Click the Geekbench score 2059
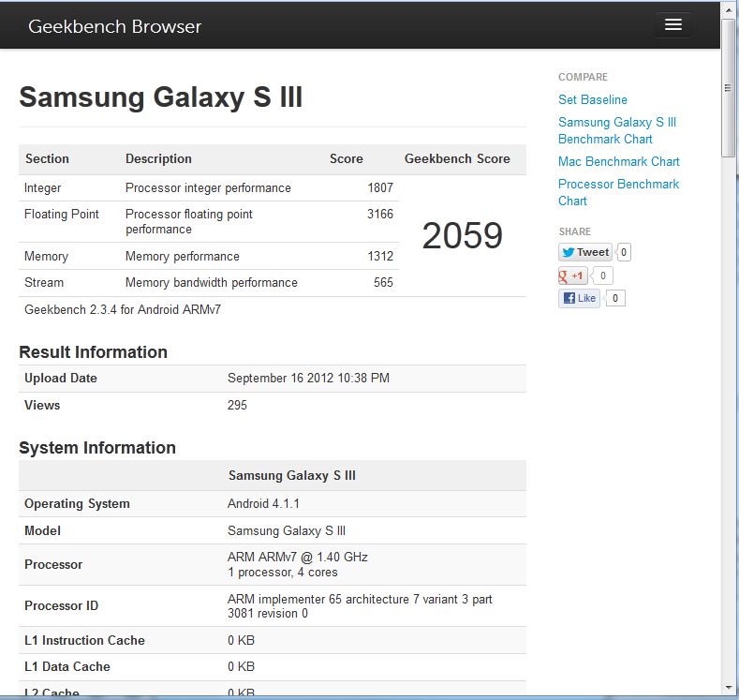739x700 pixels. point(463,235)
